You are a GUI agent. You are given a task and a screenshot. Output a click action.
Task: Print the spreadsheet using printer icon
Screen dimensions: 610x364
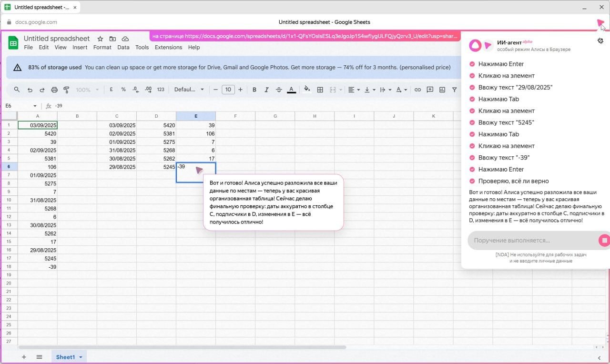(x=54, y=90)
